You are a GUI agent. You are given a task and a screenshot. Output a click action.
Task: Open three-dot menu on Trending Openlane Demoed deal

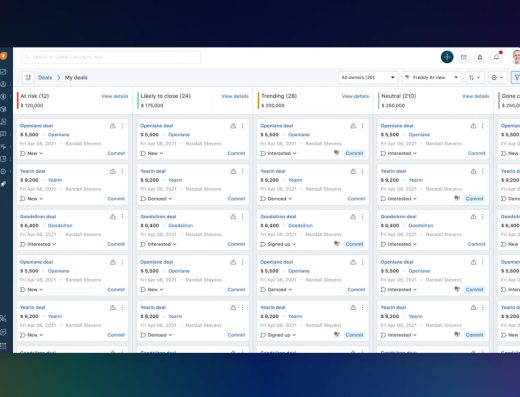tap(363, 262)
